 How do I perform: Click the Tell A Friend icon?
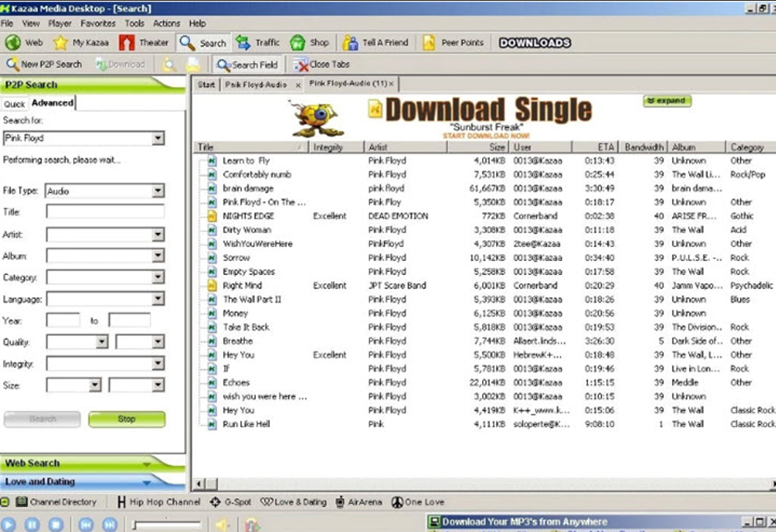(x=350, y=43)
